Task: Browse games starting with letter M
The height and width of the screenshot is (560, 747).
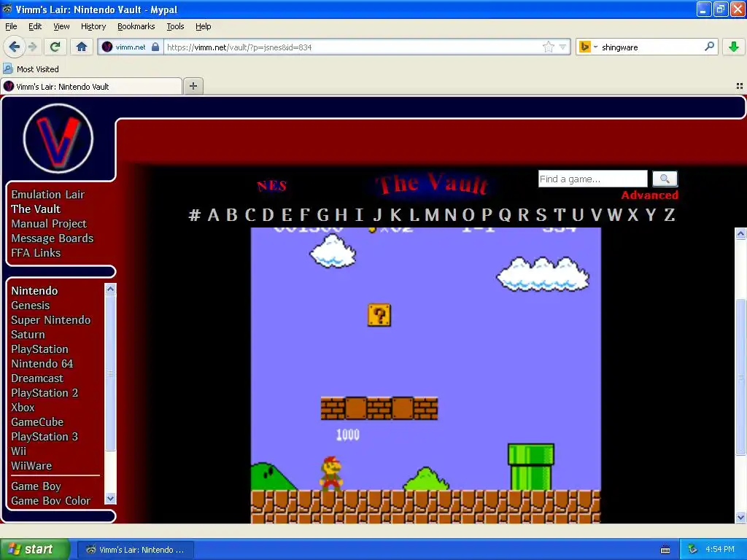Action: coord(432,215)
